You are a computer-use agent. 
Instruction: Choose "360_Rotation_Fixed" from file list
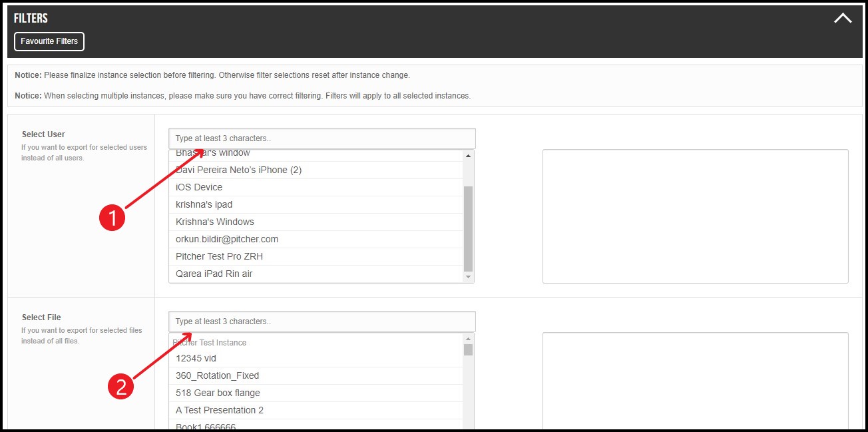pos(217,375)
